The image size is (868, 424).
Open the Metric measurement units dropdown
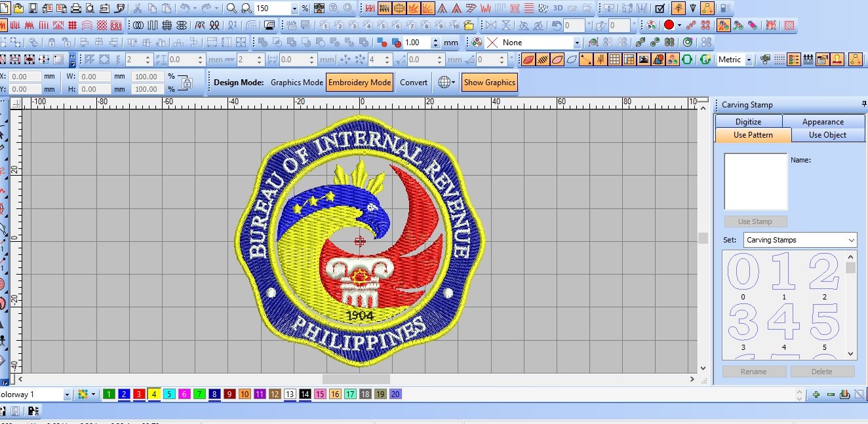[x=748, y=60]
